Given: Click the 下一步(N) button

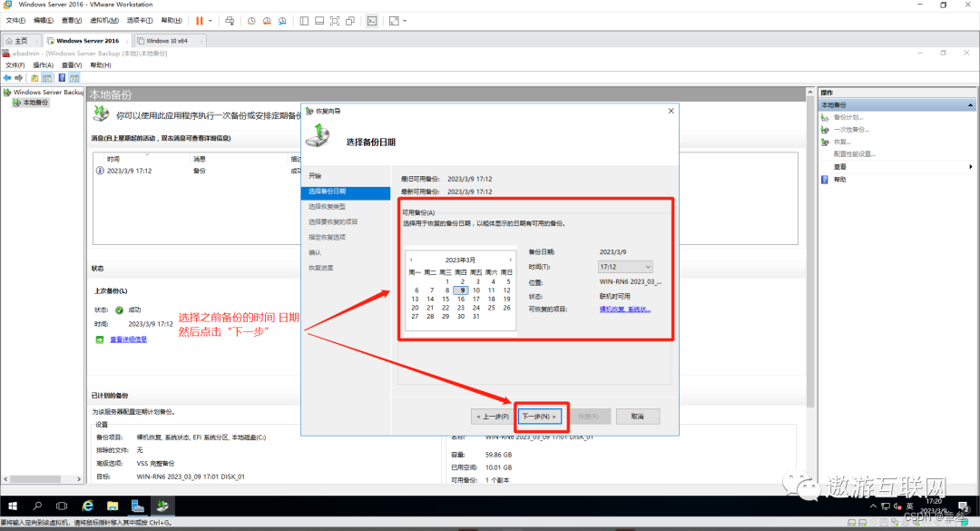Looking at the screenshot, I should click(539, 417).
